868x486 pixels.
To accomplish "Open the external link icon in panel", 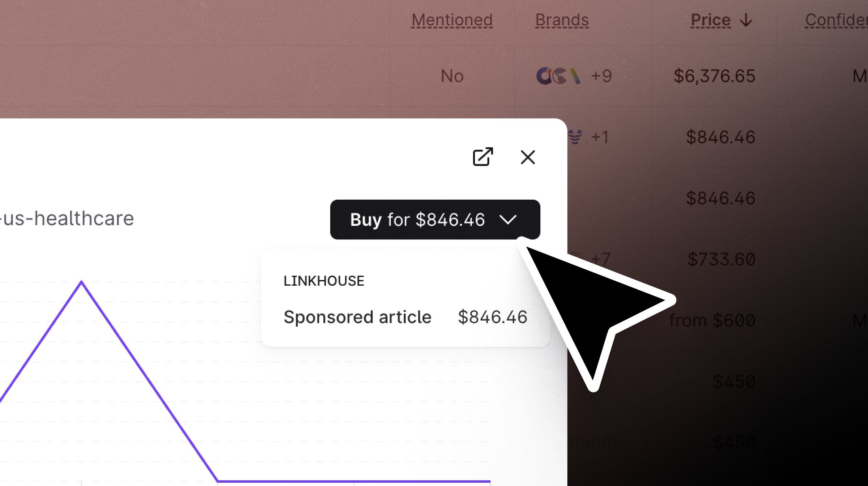I will [483, 157].
